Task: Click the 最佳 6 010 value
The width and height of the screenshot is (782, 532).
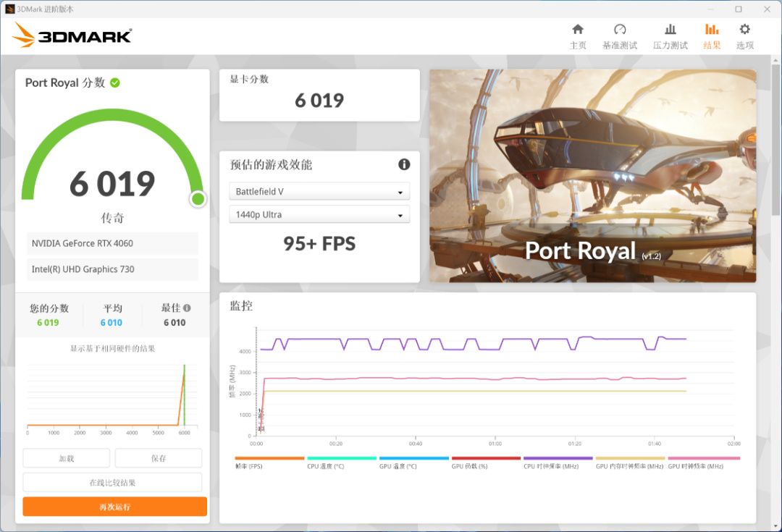Action: coord(175,323)
